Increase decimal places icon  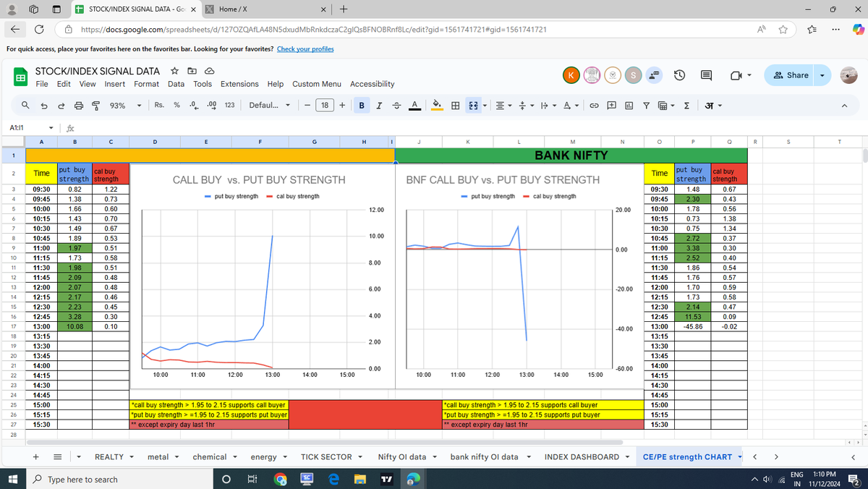(212, 106)
